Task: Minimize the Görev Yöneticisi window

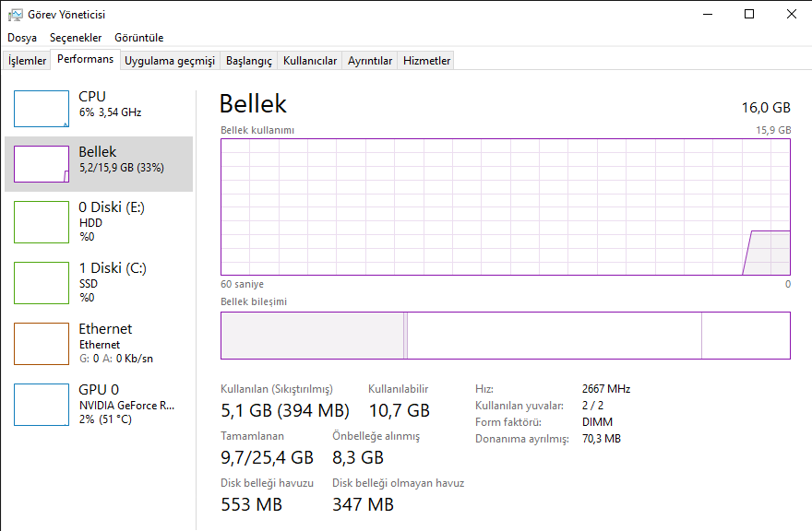Action: pyautogui.click(x=707, y=14)
